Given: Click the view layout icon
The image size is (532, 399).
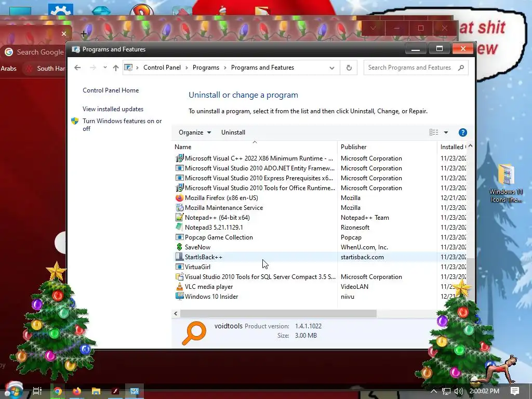Looking at the screenshot, I should point(434,132).
